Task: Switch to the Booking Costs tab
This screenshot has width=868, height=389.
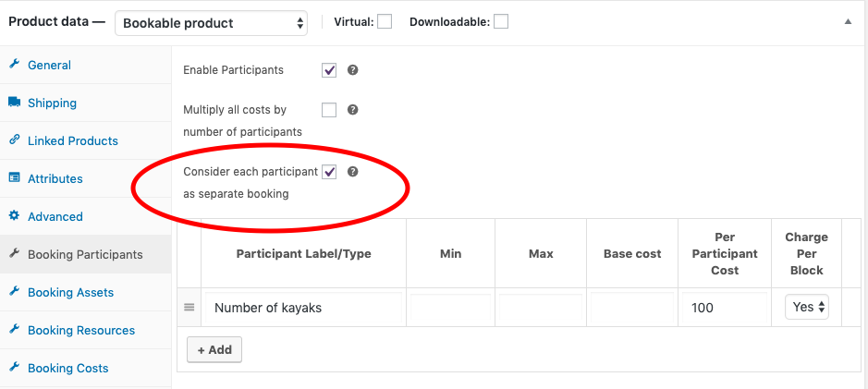Action: (x=67, y=368)
